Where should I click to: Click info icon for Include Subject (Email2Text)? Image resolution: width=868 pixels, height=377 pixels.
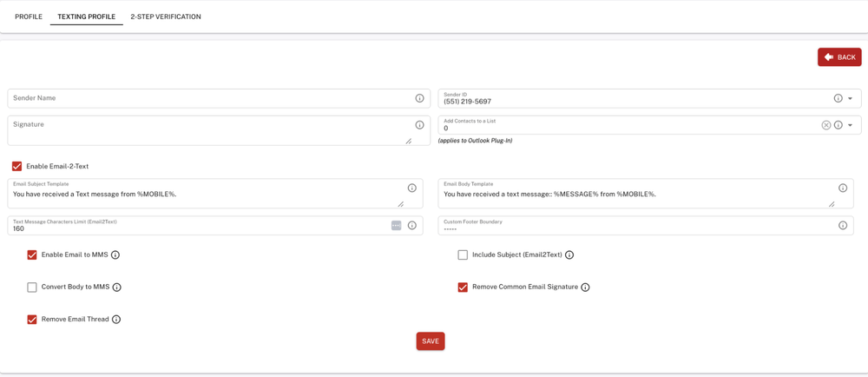(x=569, y=255)
